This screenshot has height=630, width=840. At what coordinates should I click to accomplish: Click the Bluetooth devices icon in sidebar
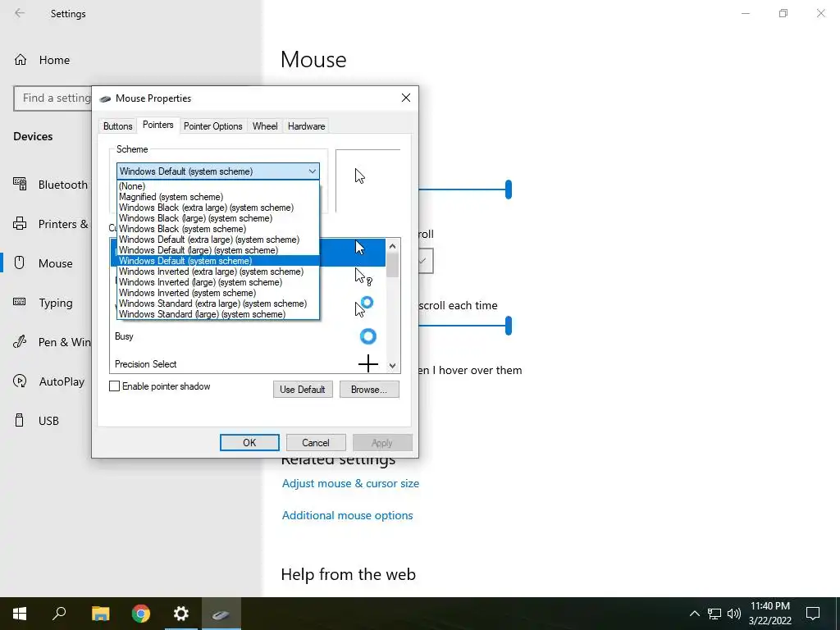(20, 185)
